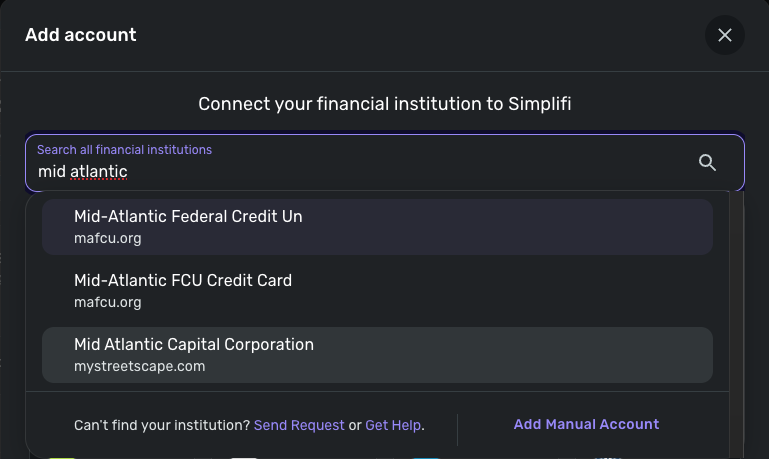Click the results list scrollbar

pos(736,290)
